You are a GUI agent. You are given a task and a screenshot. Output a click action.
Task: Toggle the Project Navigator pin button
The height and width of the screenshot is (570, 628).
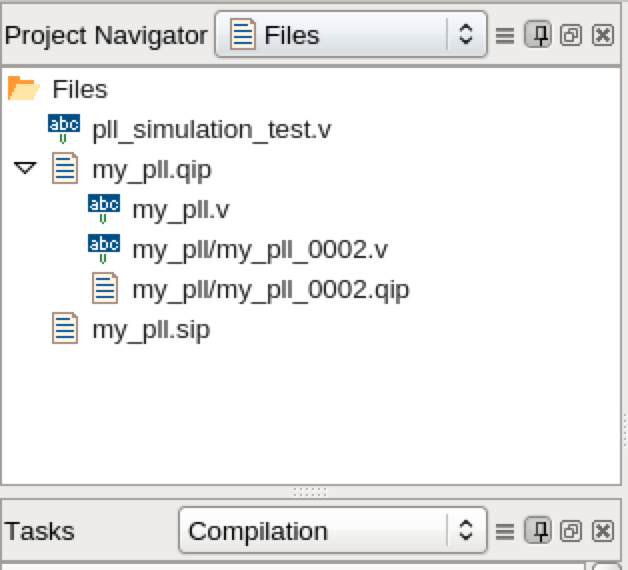tap(538, 35)
